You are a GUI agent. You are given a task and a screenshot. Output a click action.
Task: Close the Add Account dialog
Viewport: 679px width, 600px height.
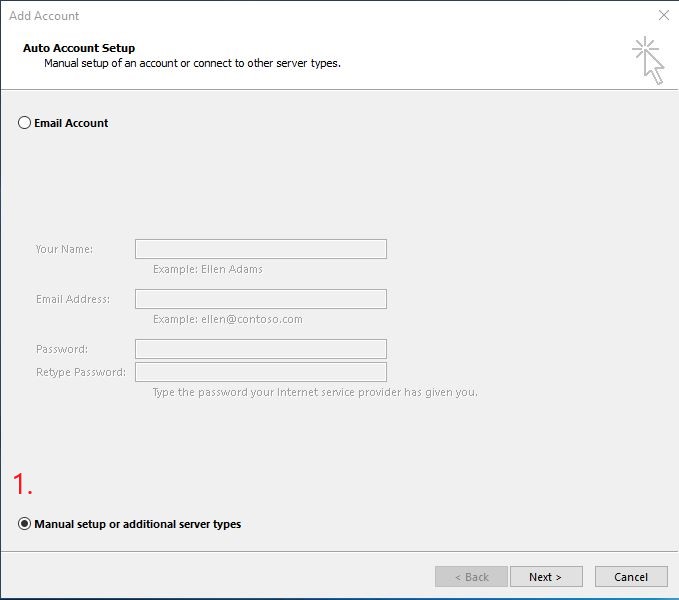coord(663,16)
